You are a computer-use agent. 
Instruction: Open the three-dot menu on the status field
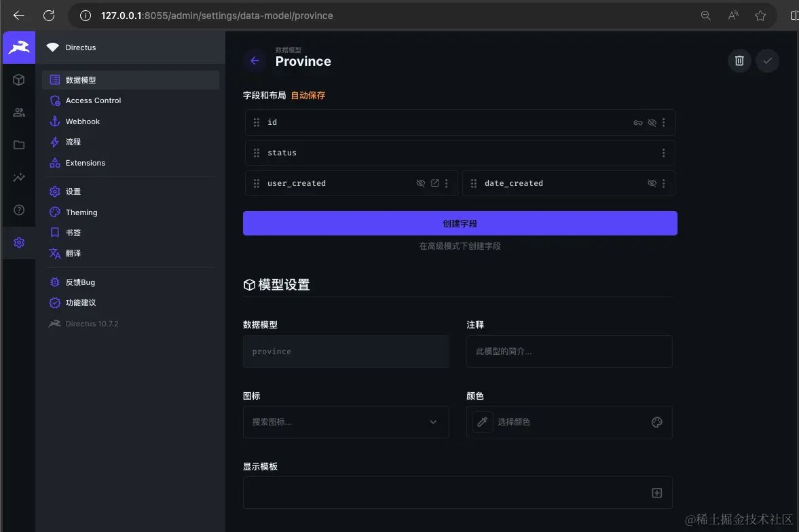(x=664, y=153)
